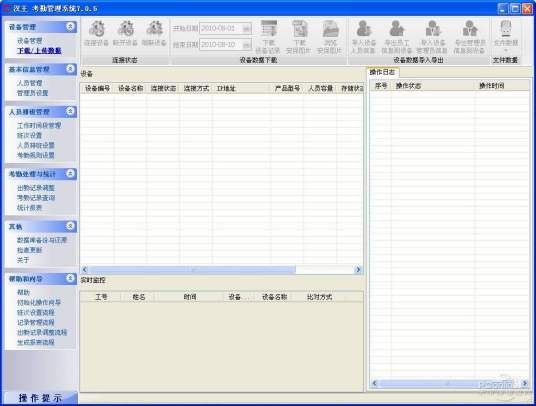Open calendar picker for 结束日期
536x406 pixels.
(247, 44)
